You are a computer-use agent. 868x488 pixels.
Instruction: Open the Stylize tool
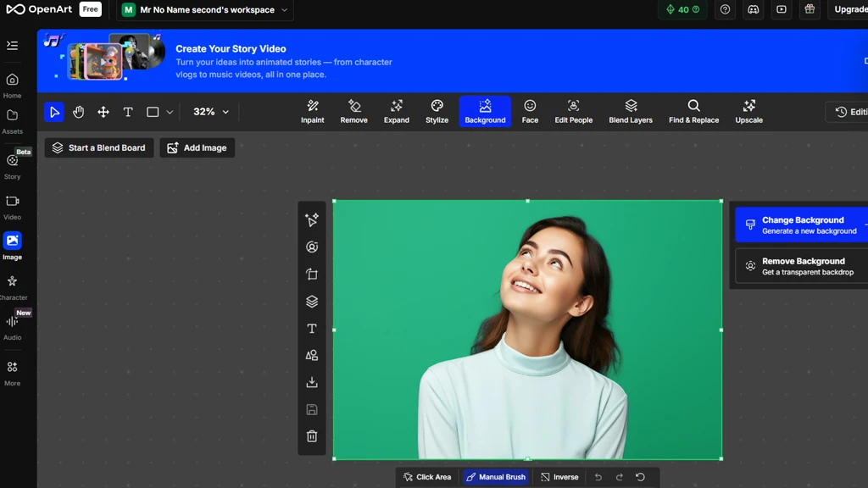pyautogui.click(x=437, y=111)
